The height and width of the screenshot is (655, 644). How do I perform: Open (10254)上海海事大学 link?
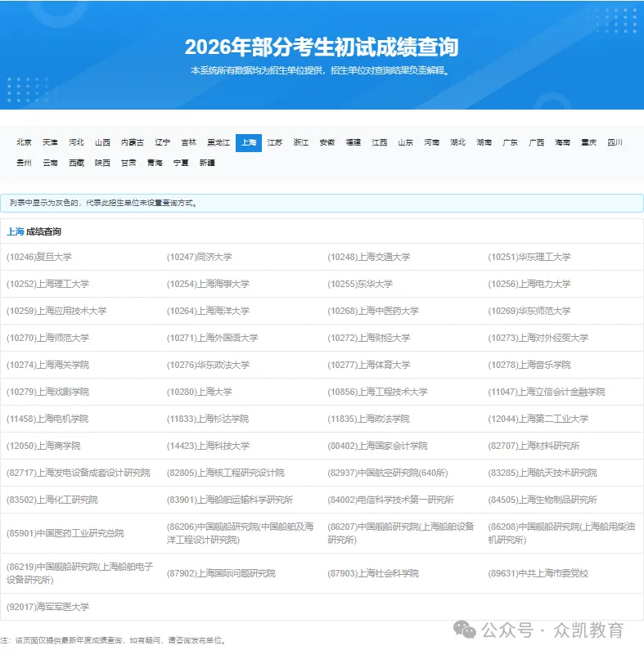[x=208, y=284]
